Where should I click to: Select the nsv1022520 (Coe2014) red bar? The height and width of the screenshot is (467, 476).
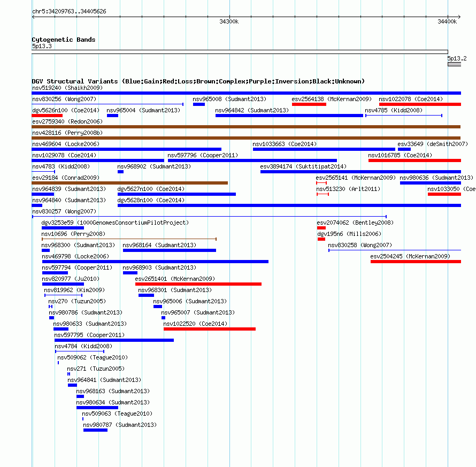click(x=210, y=329)
